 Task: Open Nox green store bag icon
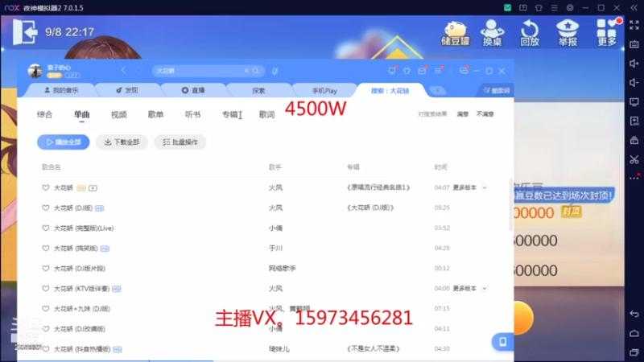tap(508, 8)
